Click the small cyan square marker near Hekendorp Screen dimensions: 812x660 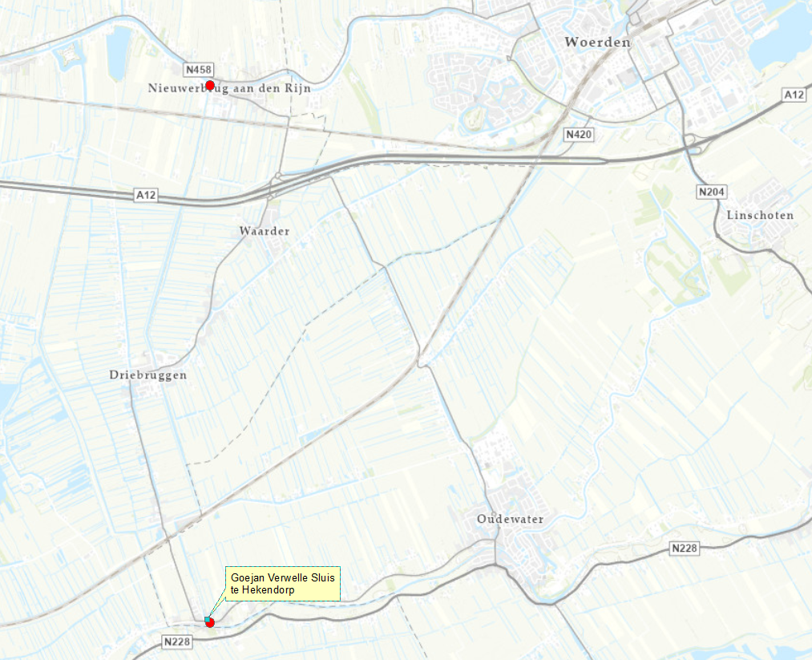pyautogui.click(x=207, y=620)
